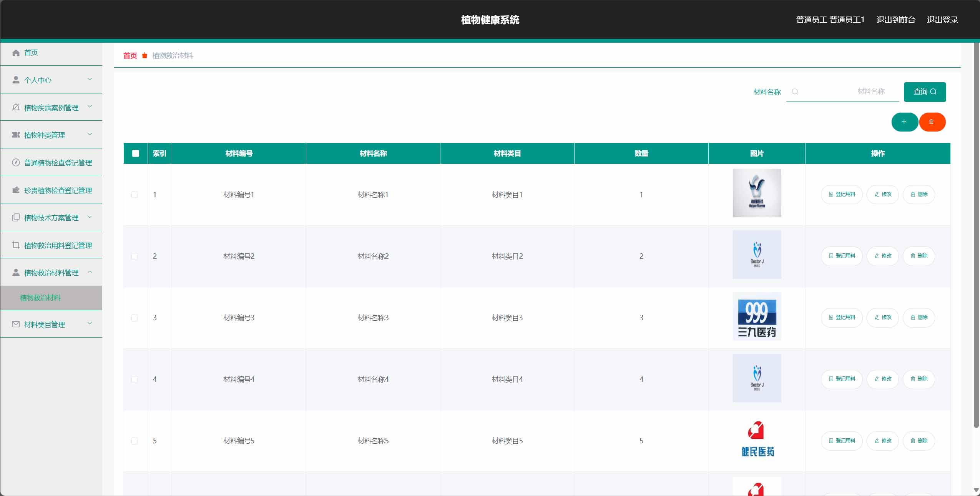Click 退出登录 in the header
Screen dimensions: 980x496
(x=942, y=20)
